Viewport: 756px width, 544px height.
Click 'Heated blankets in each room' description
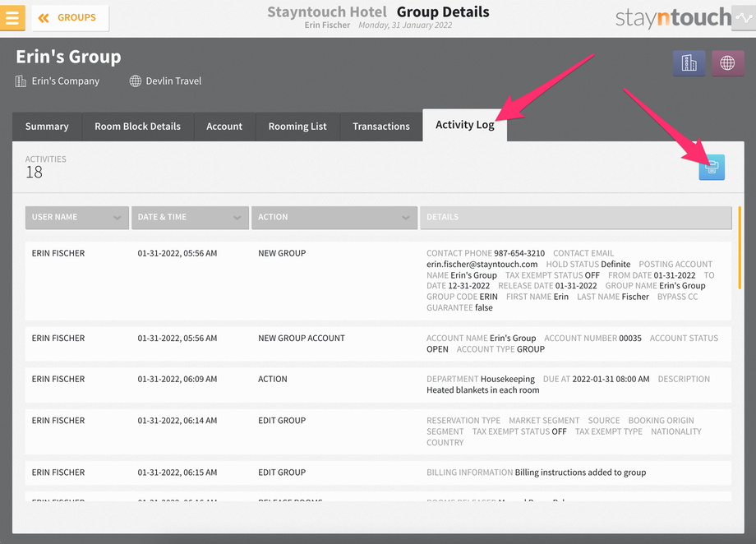[482, 390]
